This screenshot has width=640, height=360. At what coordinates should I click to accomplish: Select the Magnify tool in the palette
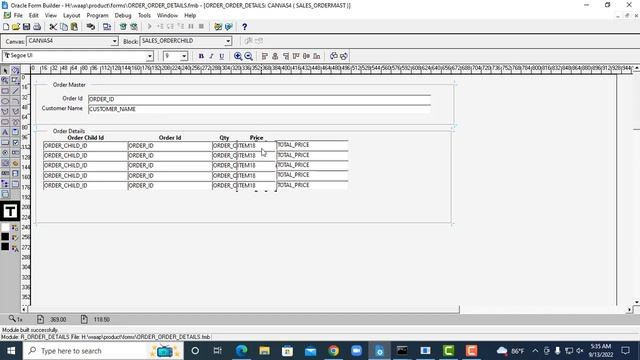point(5,81)
